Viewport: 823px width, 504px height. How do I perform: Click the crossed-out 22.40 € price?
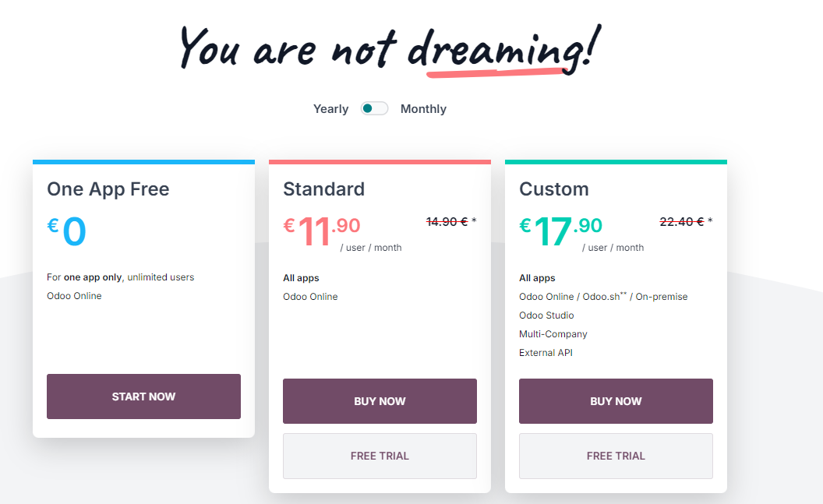(681, 222)
